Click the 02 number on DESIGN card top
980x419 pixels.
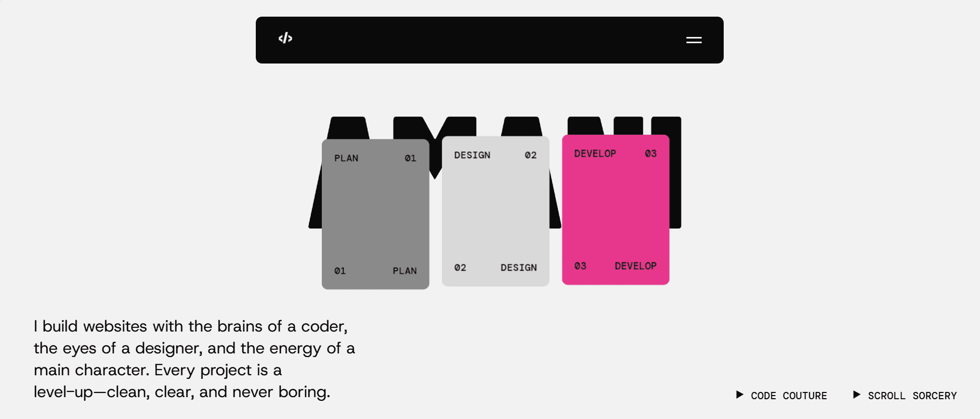click(x=530, y=155)
